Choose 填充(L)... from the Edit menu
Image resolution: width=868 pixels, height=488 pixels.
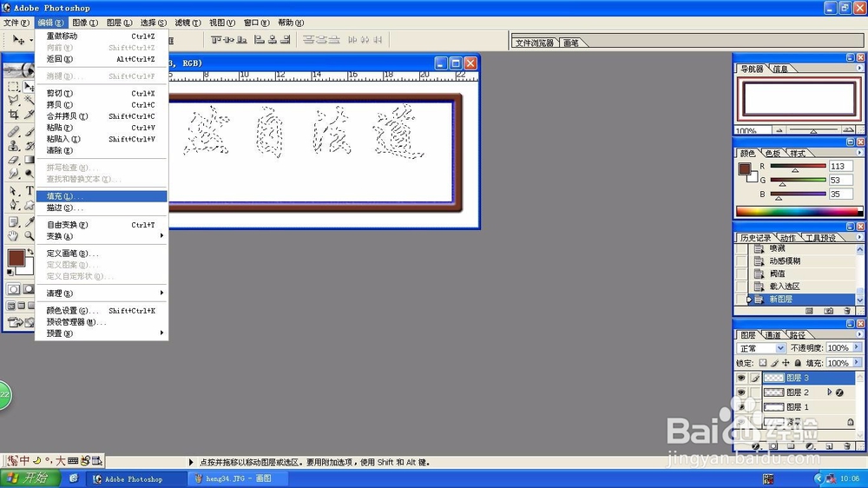click(x=102, y=196)
